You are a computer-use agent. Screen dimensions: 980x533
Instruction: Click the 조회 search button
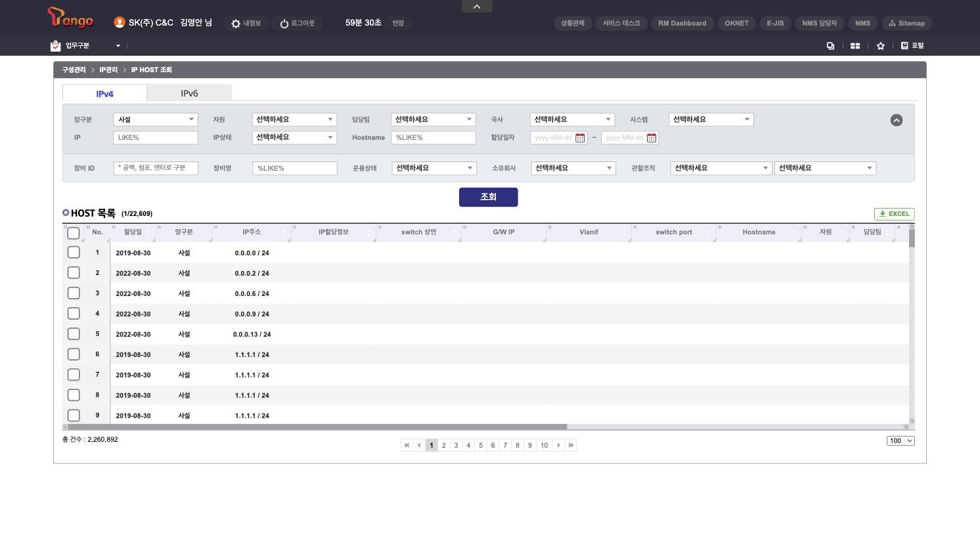(x=489, y=197)
